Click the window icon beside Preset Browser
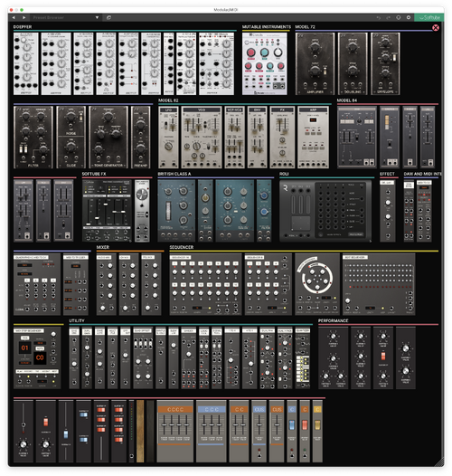 tap(108, 17)
